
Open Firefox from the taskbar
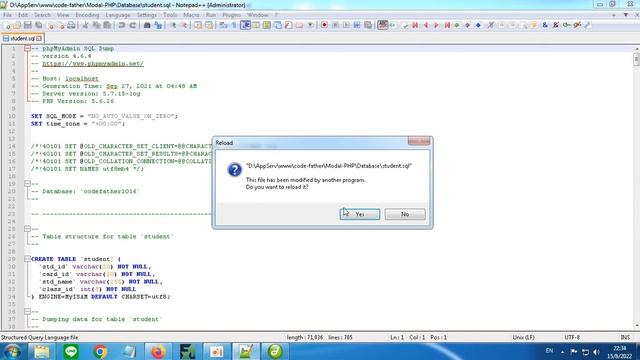[x=158, y=351]
